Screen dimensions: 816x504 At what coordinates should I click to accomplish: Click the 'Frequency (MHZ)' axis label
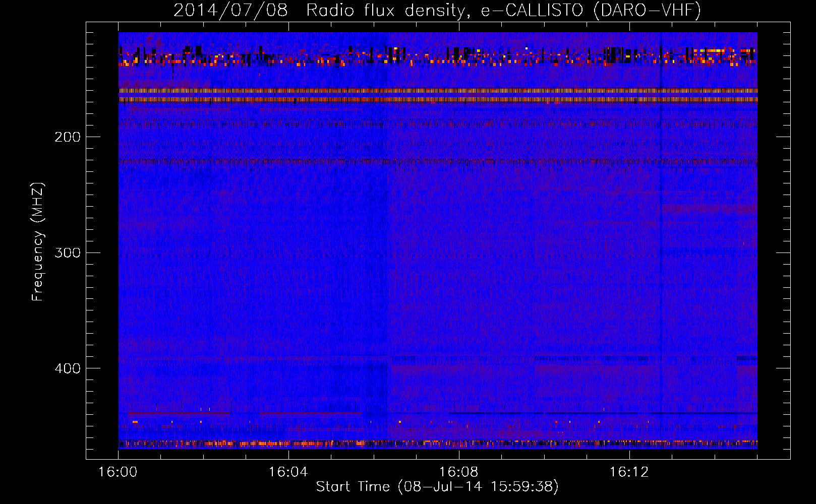pyautogui.click(x=38, y=242)
